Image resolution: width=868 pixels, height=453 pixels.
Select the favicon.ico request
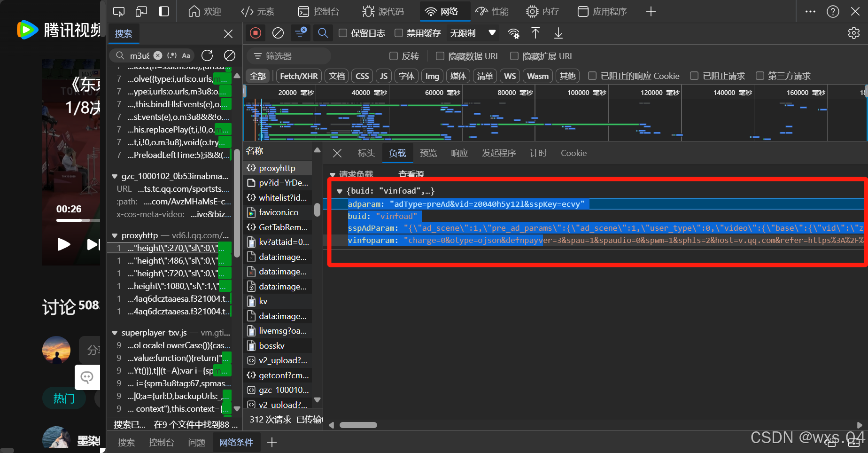point(278,212)
